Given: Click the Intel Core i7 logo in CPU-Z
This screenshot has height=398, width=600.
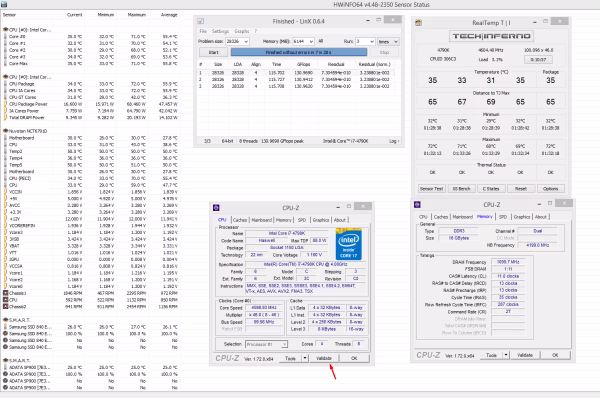Looking at the screenshot, I should (x=349, y=244).
